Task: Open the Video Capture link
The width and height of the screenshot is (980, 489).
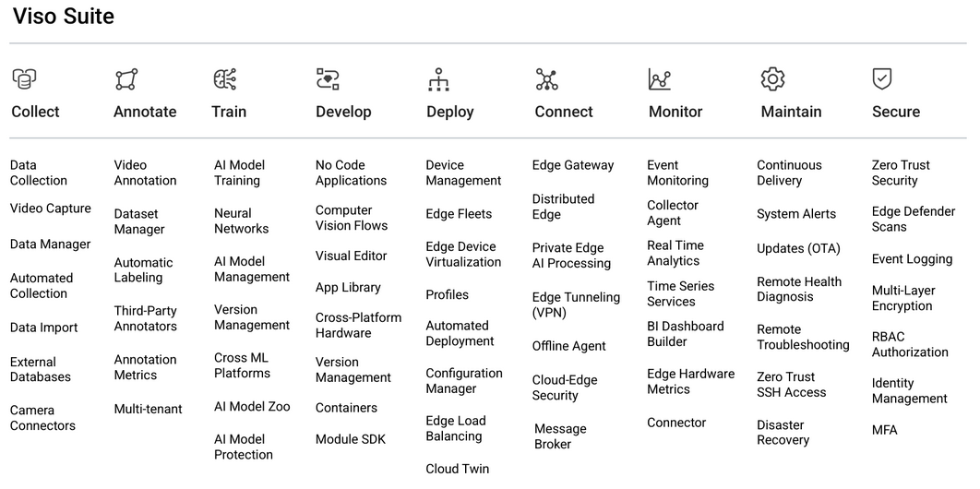Action: [51, 209]
